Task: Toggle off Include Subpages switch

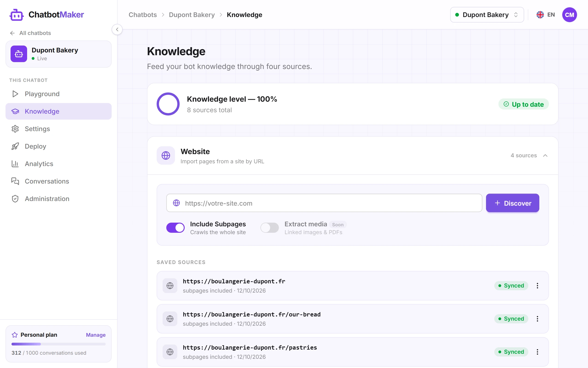Action: point(175,228)
